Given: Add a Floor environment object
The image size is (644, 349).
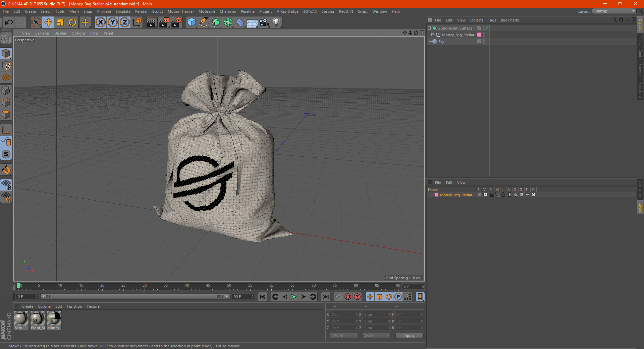Looking at the screenshot, I should [252, 22].
